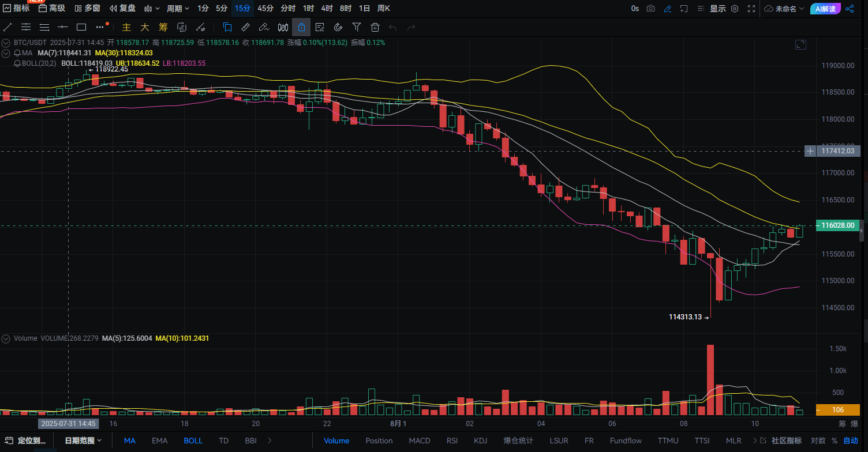868x452 pixels.
Task: Click the bookmark flag drawing icon
Action: pos(227,27)
